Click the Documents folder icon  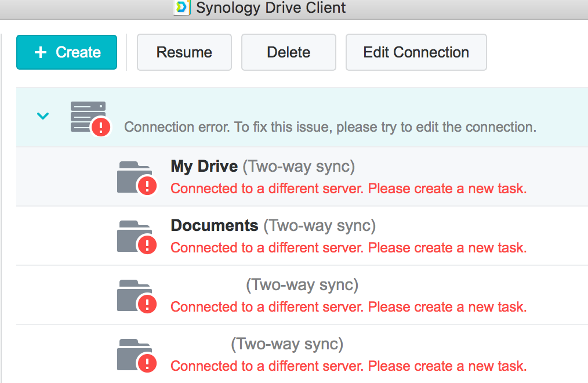(x=135, y=236)
